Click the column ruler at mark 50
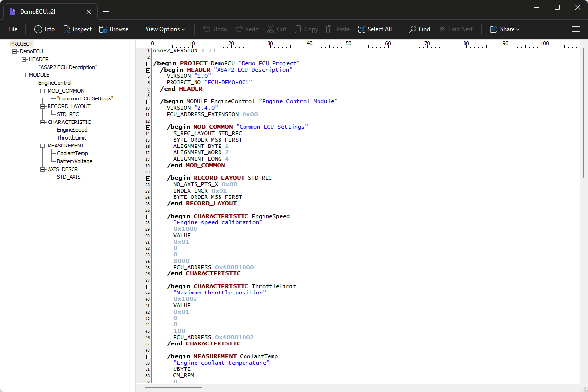The image size is (588, 392). [x=348, y=44]
